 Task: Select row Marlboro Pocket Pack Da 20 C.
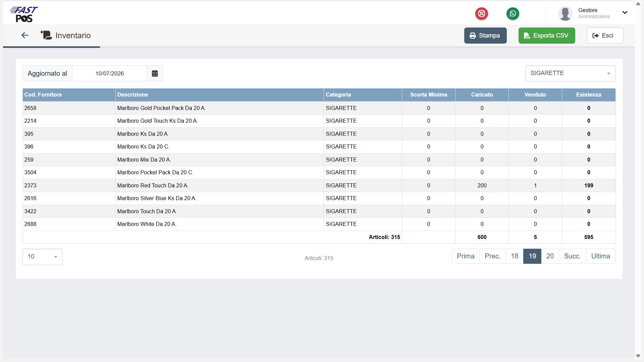tap(319, 173)
